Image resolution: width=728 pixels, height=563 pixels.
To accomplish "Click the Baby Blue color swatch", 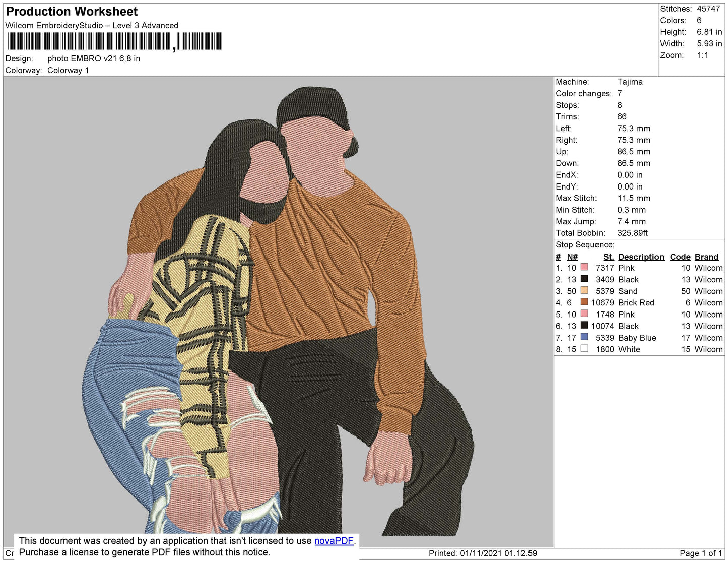I will pyautogui.click(x=584, y=337).
